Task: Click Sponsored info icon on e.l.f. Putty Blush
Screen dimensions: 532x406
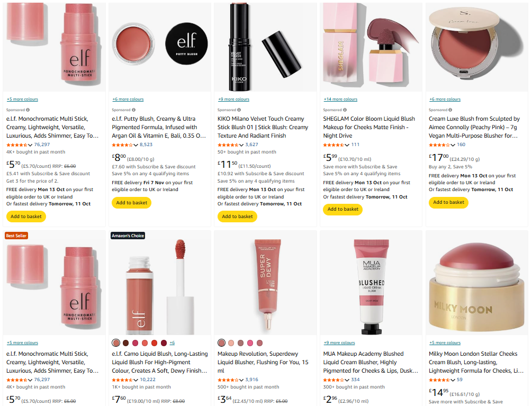Action: (x=134, y=110)
